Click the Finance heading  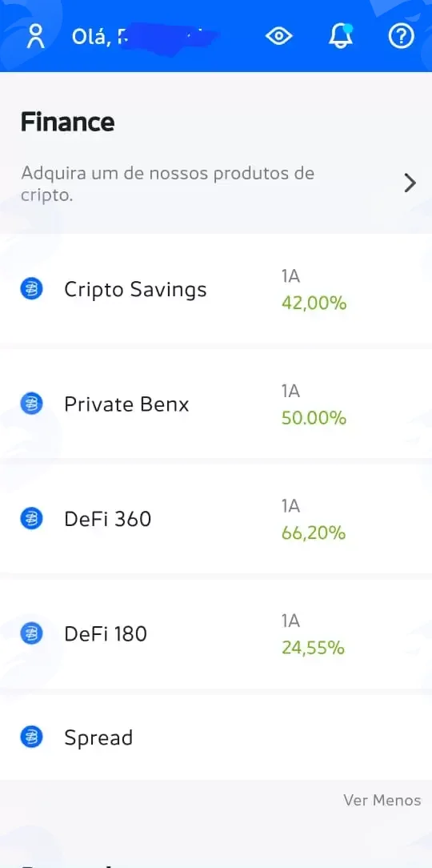[x=67, y=122]
